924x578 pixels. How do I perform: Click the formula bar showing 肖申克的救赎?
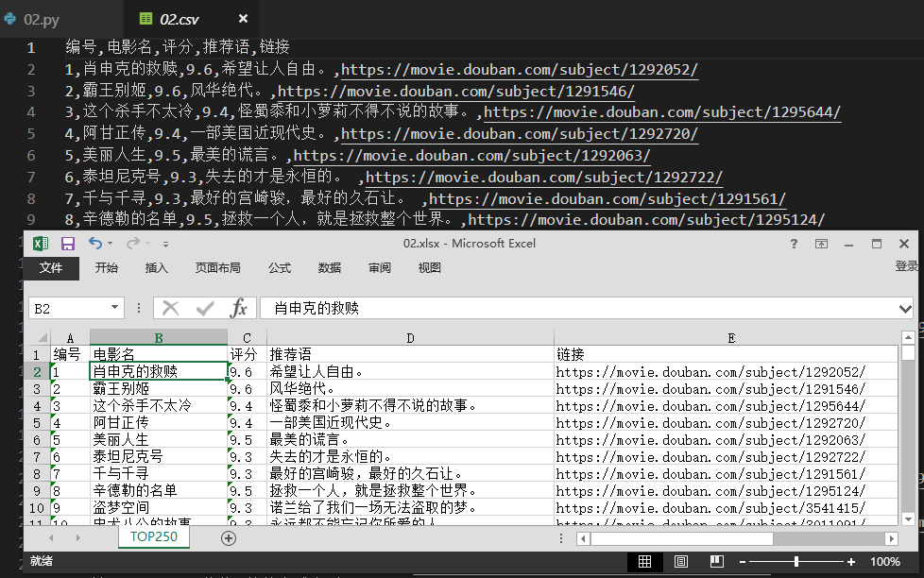[578, 308]
